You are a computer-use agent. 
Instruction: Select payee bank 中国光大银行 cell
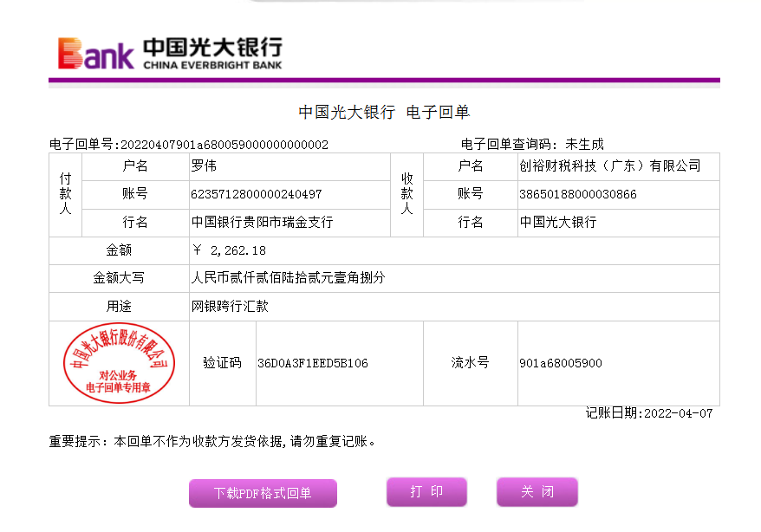tap(618, 223)
